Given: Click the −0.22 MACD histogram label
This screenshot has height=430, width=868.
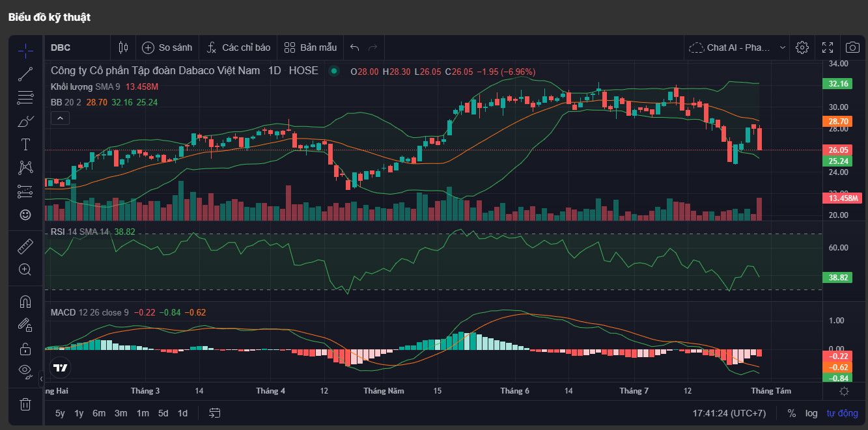Looking at the screenshot, I should point(837,356).
